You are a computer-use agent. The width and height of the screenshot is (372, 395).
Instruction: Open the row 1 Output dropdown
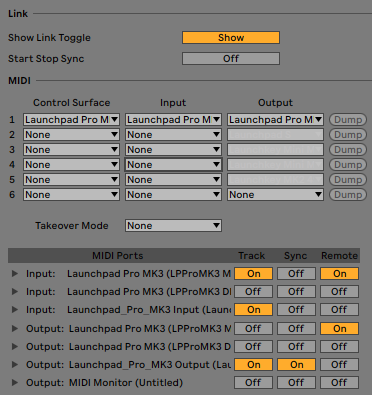[x=275, y=120]
